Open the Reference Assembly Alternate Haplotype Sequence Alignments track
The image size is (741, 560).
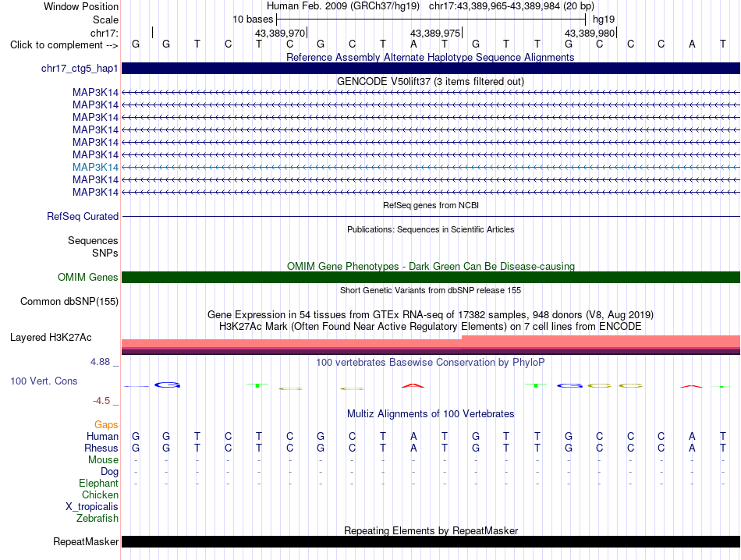[430, 57]
